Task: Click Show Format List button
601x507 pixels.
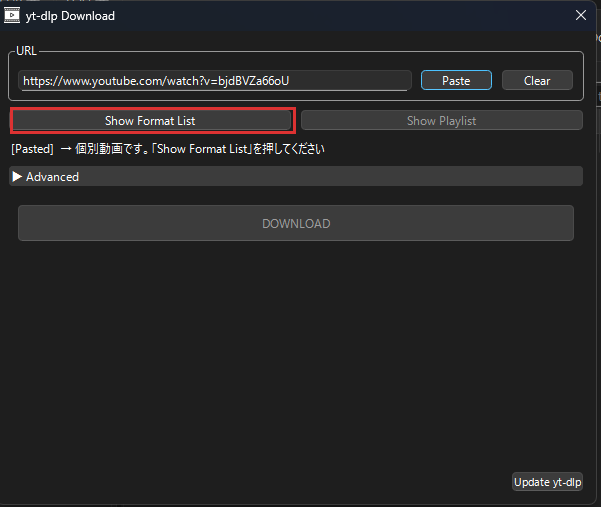Action: 151,121
